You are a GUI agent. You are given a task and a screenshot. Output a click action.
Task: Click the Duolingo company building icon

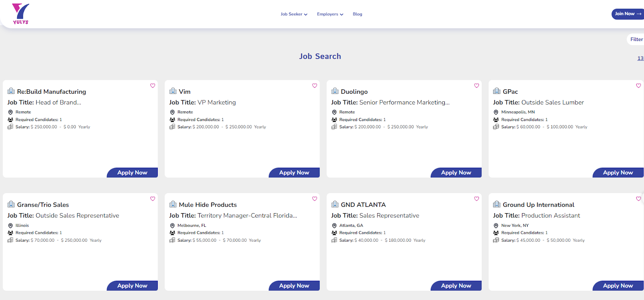tap(335, 91)
